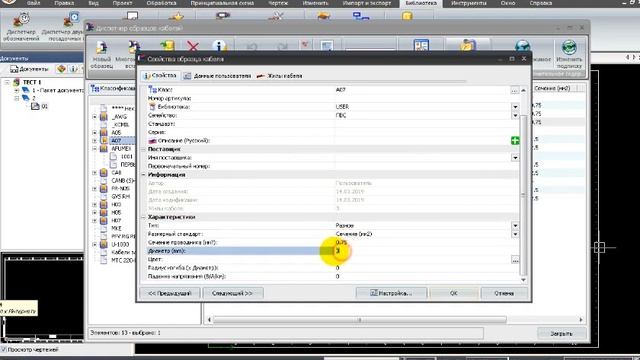Viewport: 640px width, 360px height.
Task: Click the << Предыдущий button
Action: pos(170,293)
